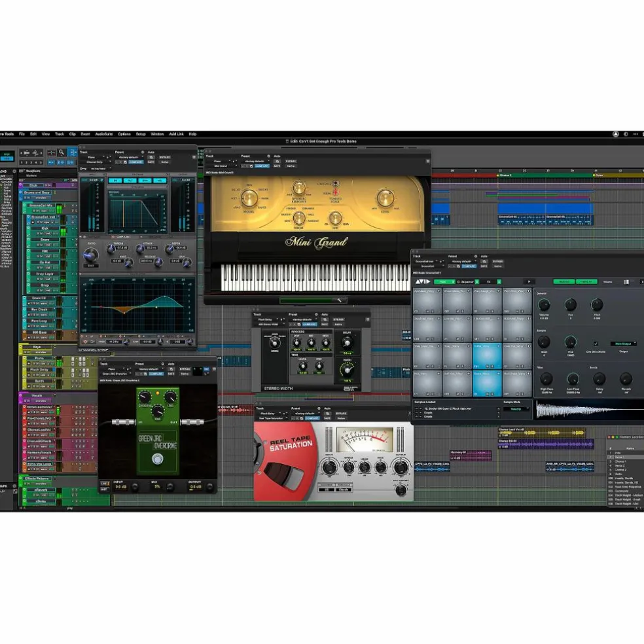
Task: Click the GrooveCell High Pass filter knob
Action: [546, 379]
